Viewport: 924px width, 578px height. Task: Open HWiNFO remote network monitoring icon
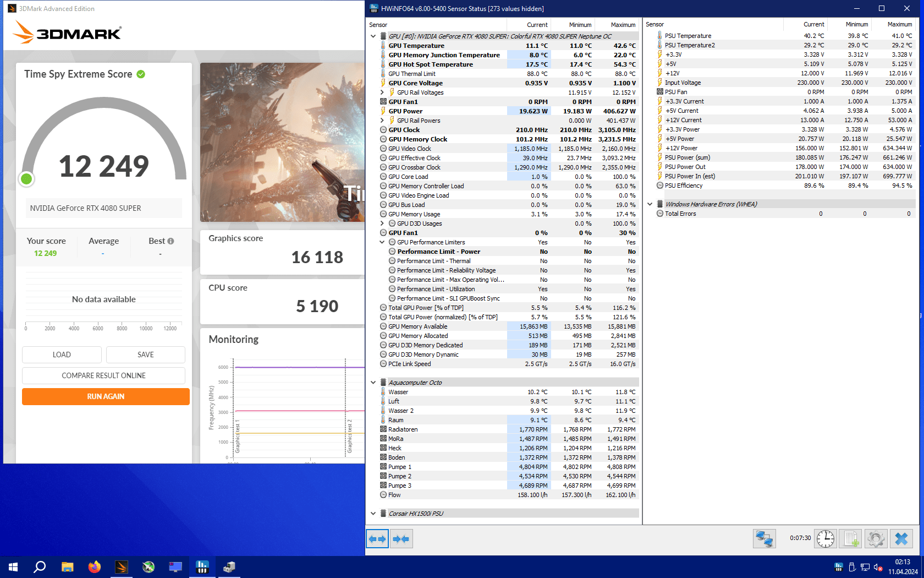click(x=764, y=538)
